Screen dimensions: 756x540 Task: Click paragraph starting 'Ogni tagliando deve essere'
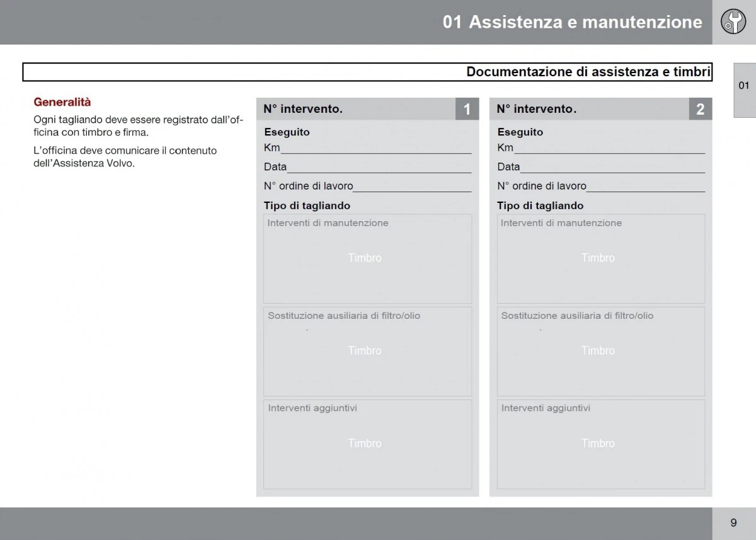pyautogui.click(x=138, y=126)
